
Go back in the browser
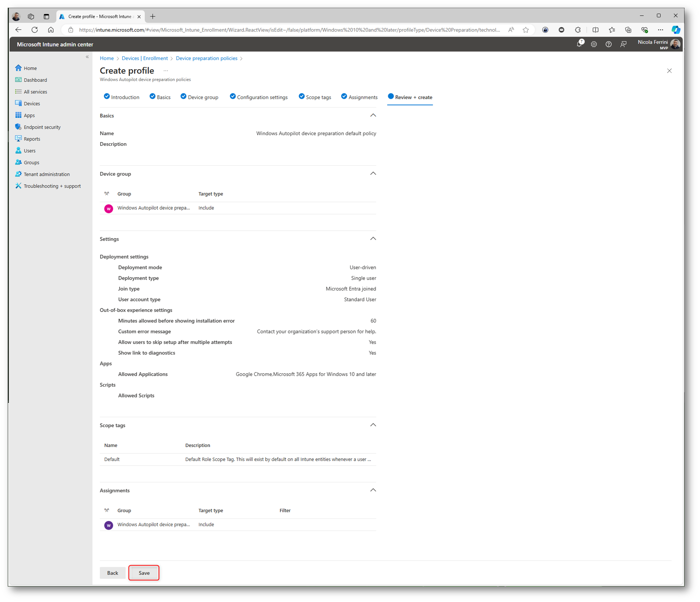(x=18, y=30)
